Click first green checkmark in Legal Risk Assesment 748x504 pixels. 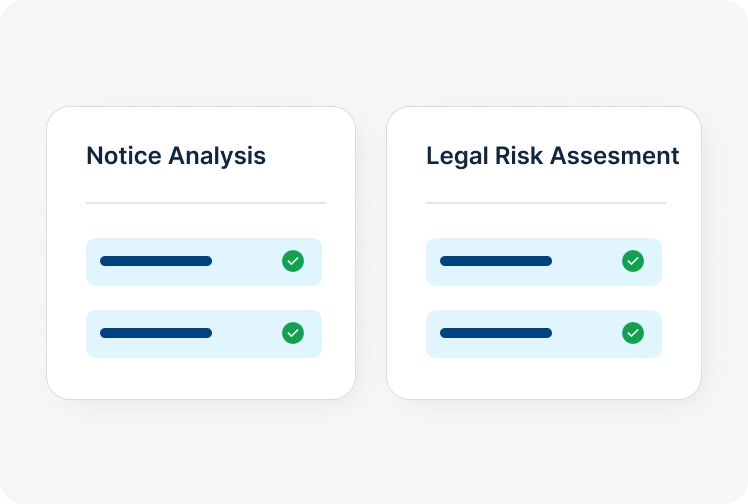pos(633,261)
